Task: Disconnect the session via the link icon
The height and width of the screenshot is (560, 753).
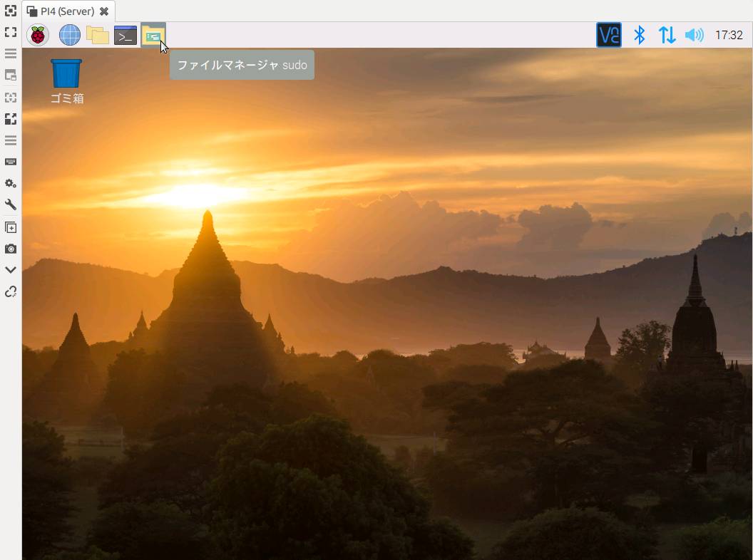Action: coord(11,291)
